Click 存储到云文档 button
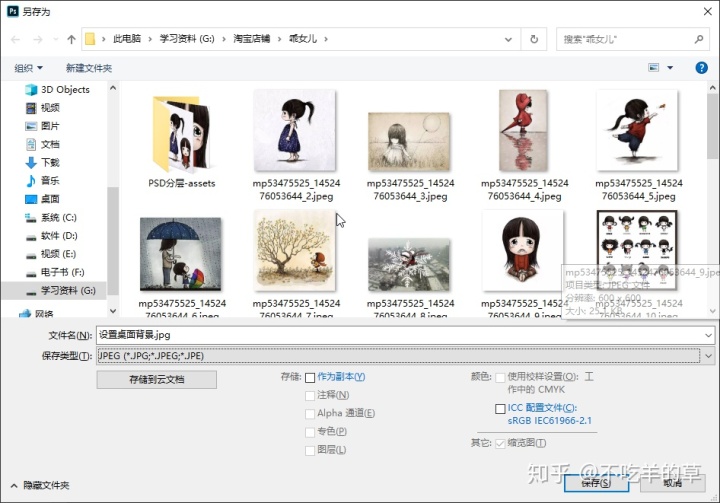The image size is (720, 503). click(157, 379)
